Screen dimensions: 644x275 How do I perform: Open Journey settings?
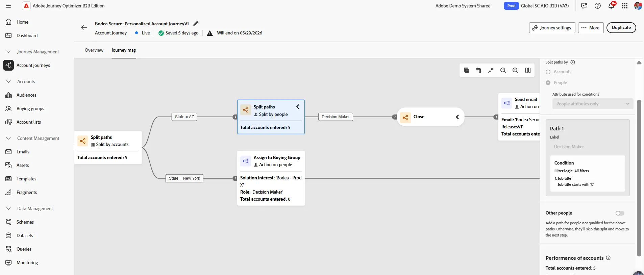coord(552,28)
